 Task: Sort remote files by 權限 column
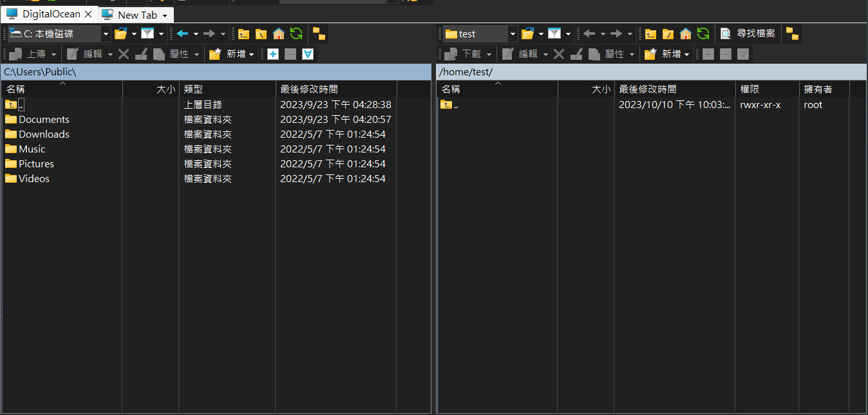coord(766,89)
